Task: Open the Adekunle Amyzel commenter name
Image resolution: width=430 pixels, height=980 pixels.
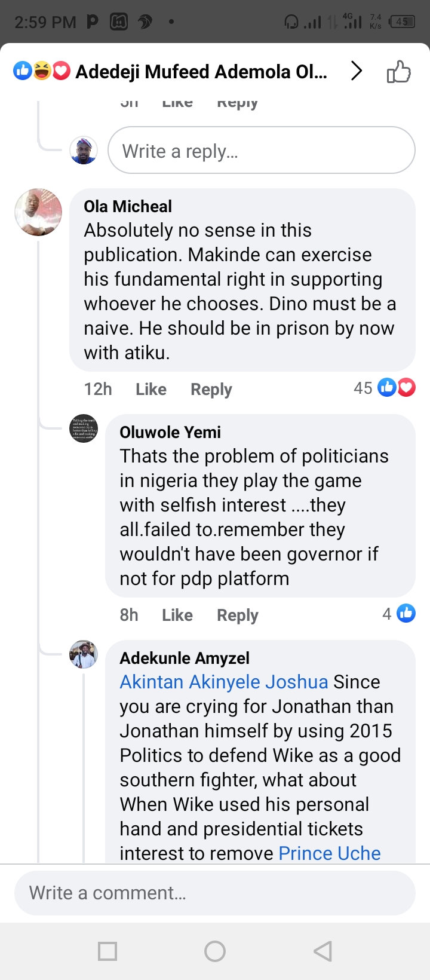Action: tap(184, 659)
